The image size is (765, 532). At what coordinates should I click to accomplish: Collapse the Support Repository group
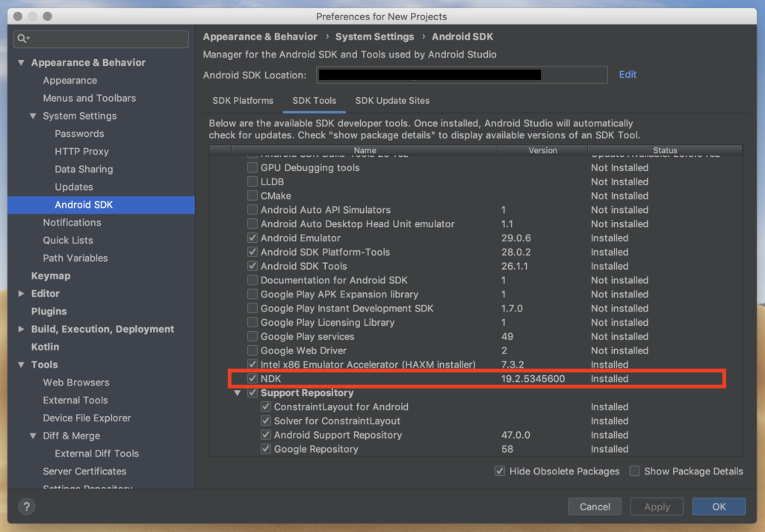point(238,392)
